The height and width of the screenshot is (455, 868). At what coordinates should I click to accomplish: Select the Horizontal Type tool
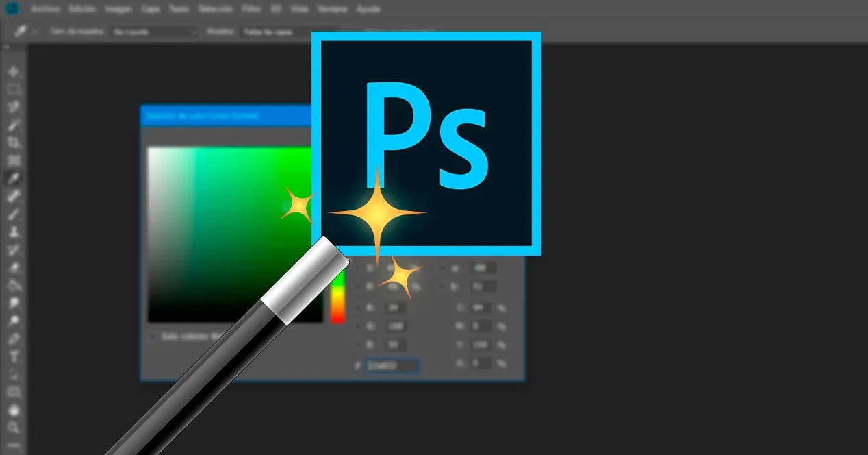point(14,356)
